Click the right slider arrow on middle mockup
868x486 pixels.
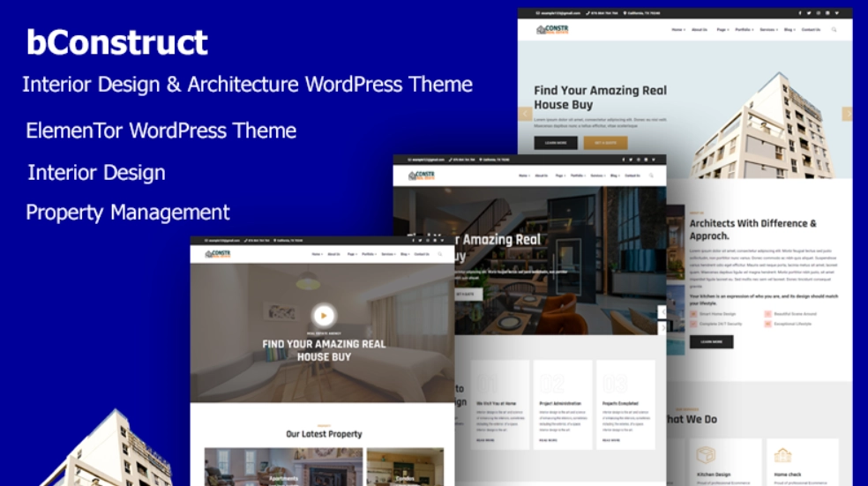(x=662, y=328)
